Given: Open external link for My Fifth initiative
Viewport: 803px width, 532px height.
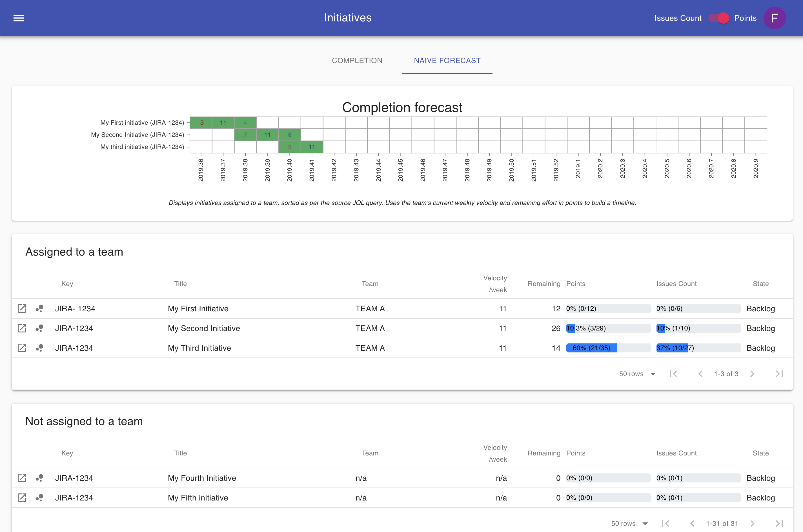Looking at the screenshot, I should coord(22,497).
